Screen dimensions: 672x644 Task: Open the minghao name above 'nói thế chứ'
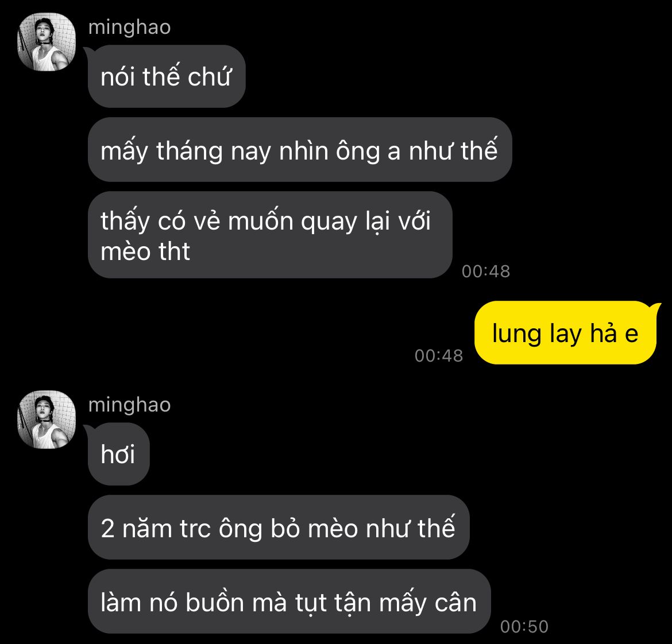click(129, 28)
